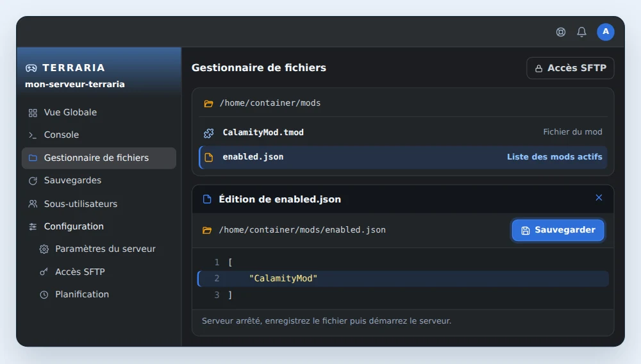The width and height of the screenshot is (641, 364).
Task: Click the /home/container/mods/enabled.json path
Action: [302, 230]
